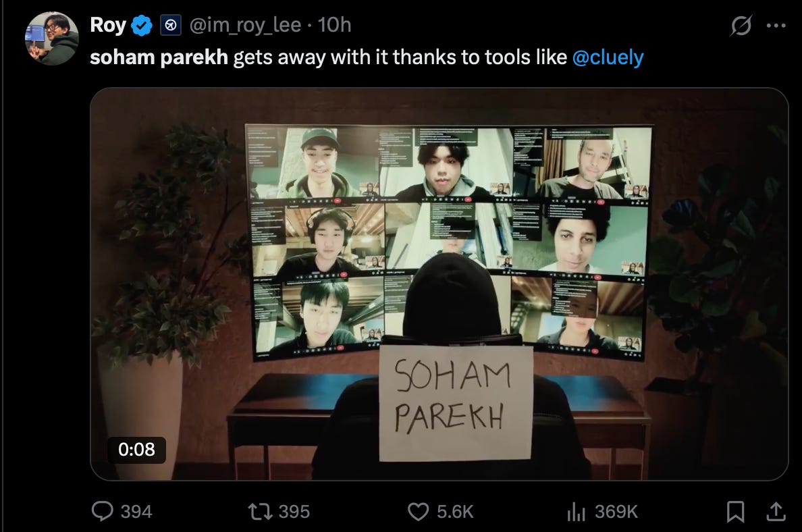Open the 10h timestamp link
The height and width of the screenshot is (532, 802).
click(x=335, y=24)
